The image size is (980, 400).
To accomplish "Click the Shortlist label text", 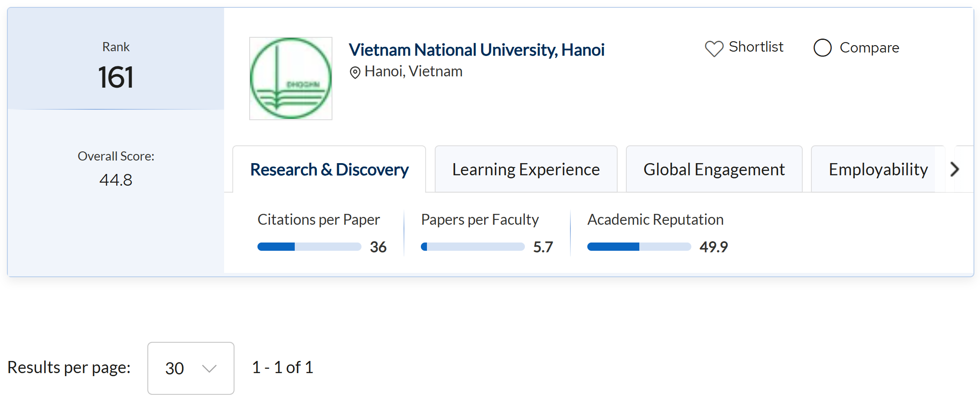I will coord(756,47).
